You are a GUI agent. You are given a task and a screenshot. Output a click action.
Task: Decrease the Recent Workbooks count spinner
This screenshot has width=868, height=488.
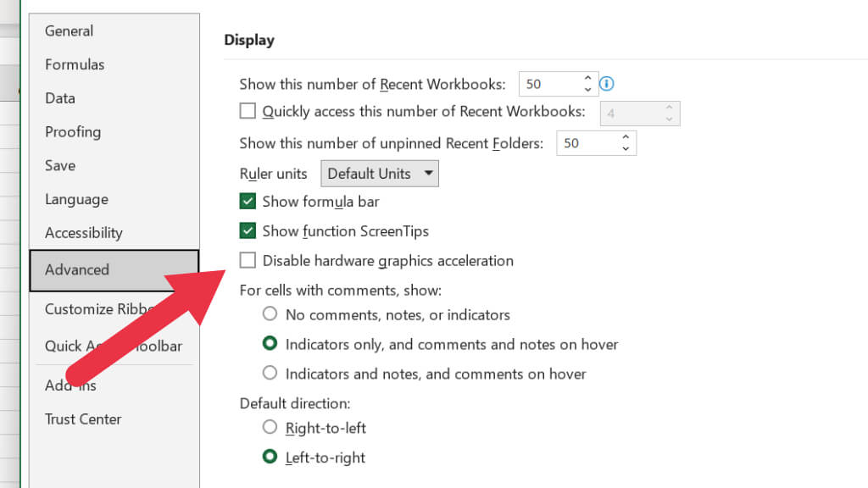pyautogui.click(x=587, y=90)
